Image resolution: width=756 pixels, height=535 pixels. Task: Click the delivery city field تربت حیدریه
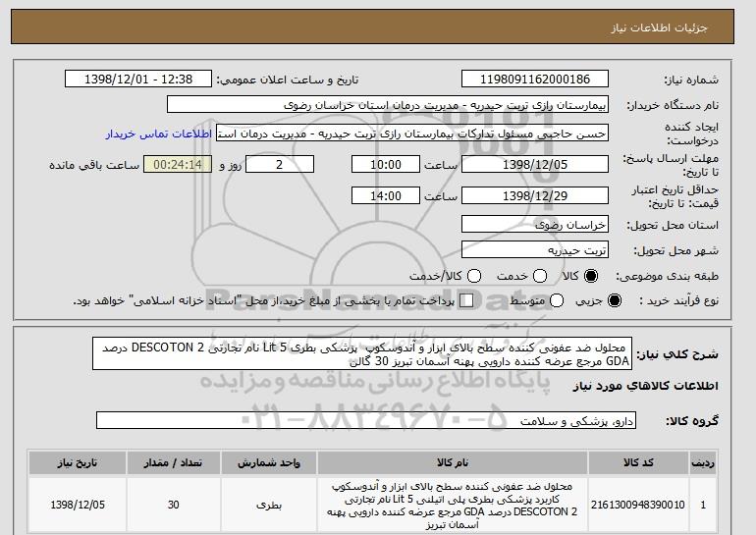point(535,250)
